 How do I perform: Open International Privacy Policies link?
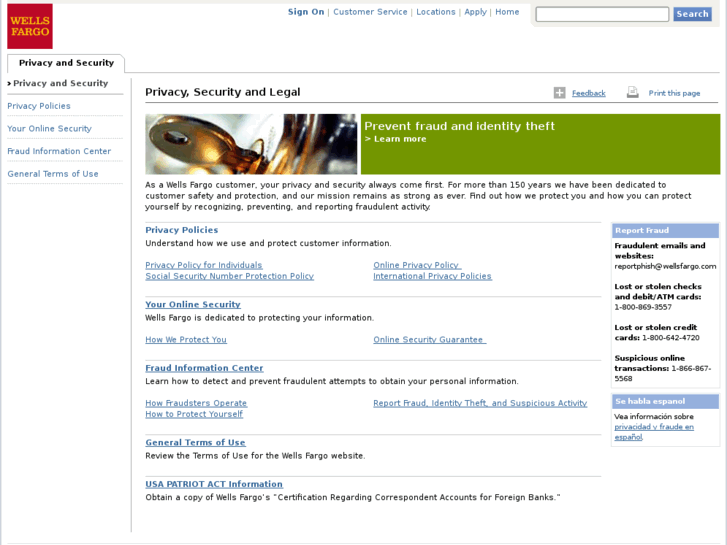coord(433,276)
